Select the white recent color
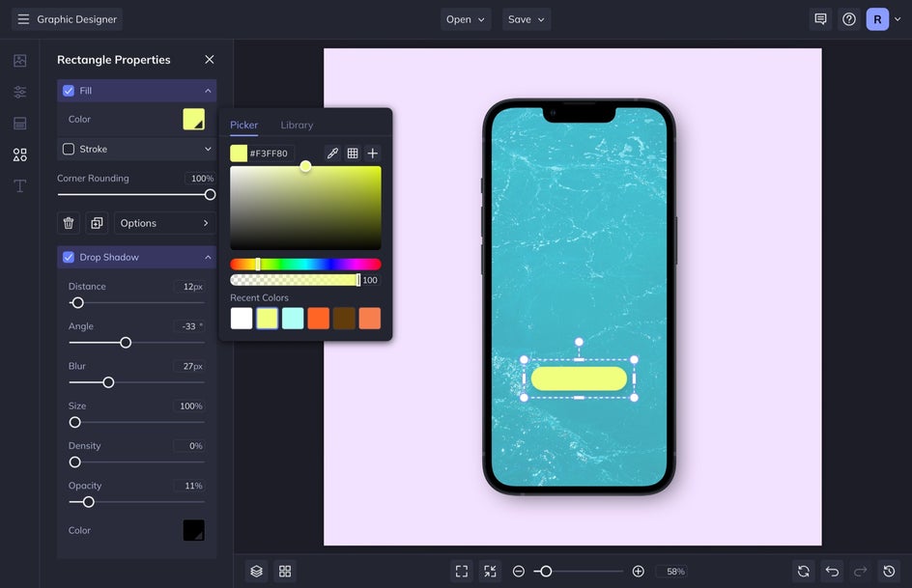The height and width of the screenshot is (588, 912). [x=242, y=319]
